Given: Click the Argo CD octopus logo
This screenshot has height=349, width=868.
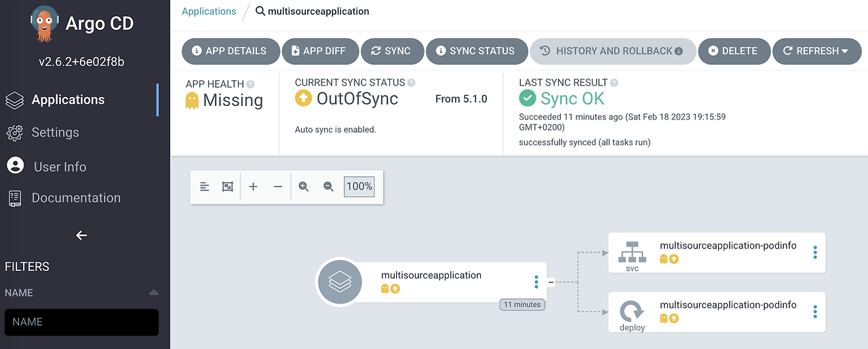Looking at the screenshot, I should point(45,23).
